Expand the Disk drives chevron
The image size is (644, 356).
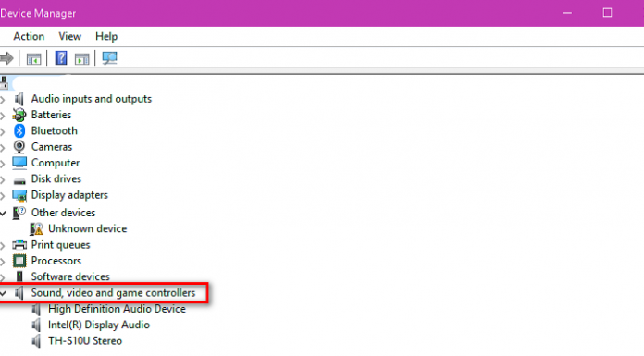[3, 179]
